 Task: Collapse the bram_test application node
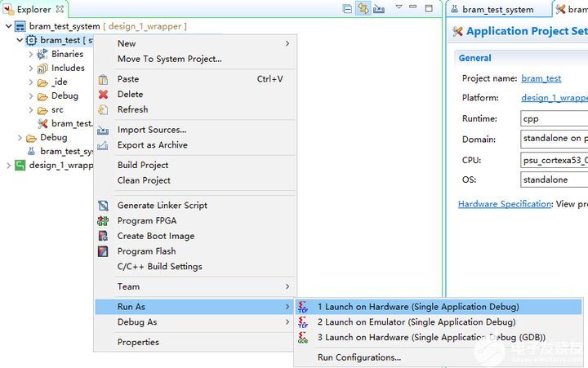point(20,40)
